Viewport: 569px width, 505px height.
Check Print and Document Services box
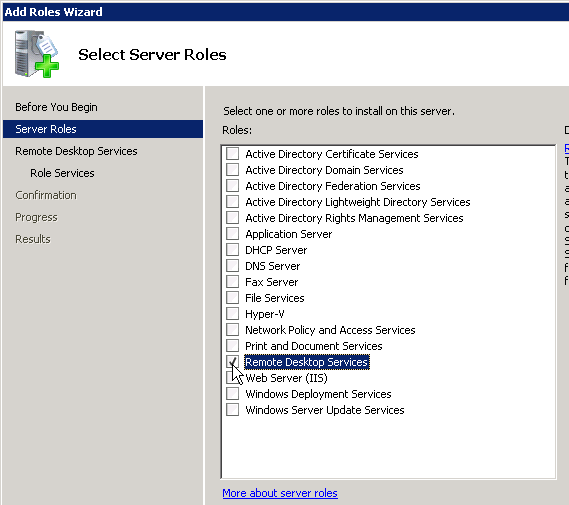pos(232,345)
